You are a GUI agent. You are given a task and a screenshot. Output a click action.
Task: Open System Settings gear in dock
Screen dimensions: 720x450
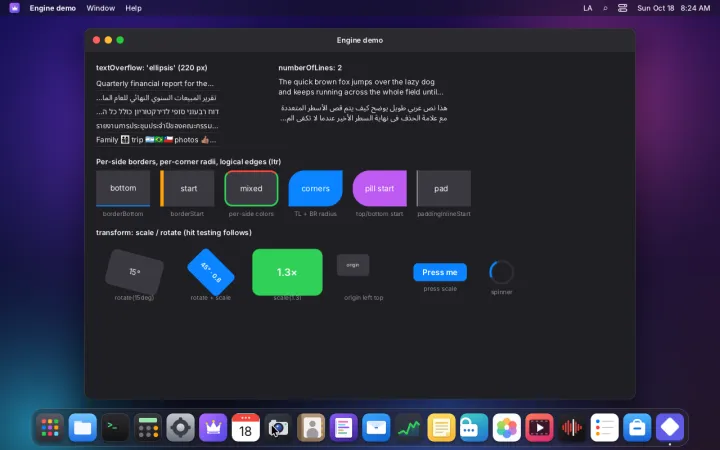point(180,428)
